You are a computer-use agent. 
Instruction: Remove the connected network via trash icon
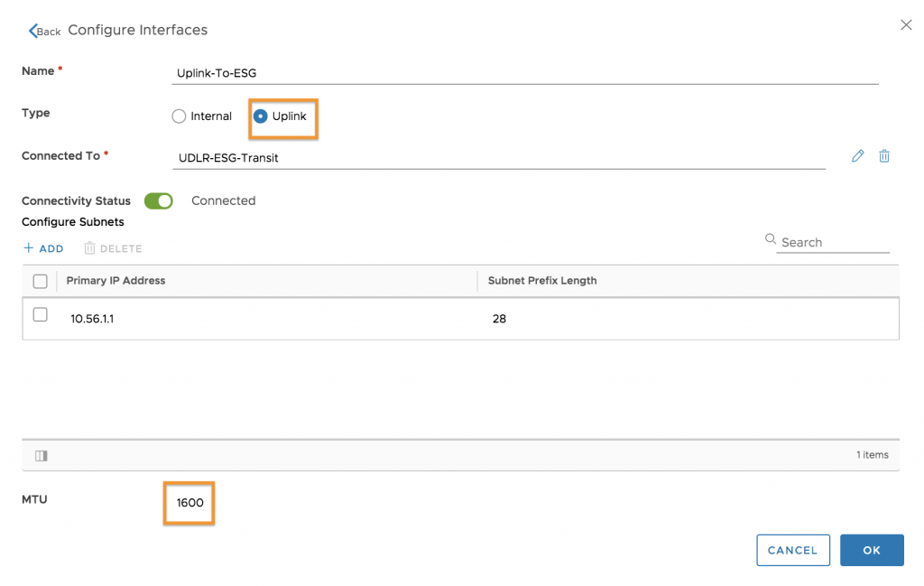[884, 156]
